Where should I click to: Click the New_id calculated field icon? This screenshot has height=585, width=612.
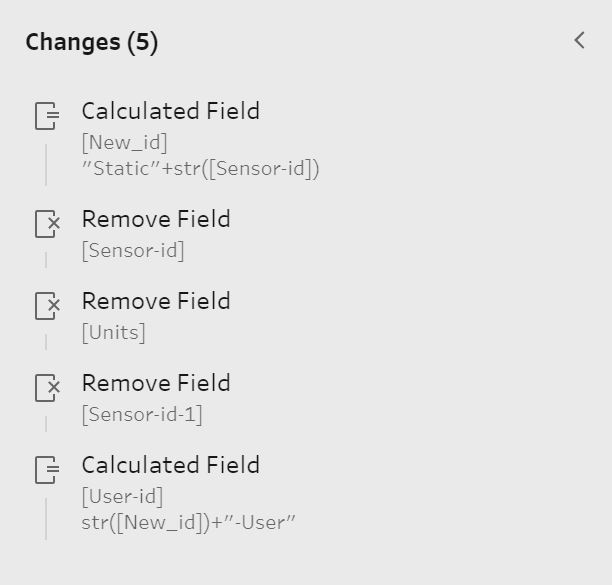[x=47, y=116]
